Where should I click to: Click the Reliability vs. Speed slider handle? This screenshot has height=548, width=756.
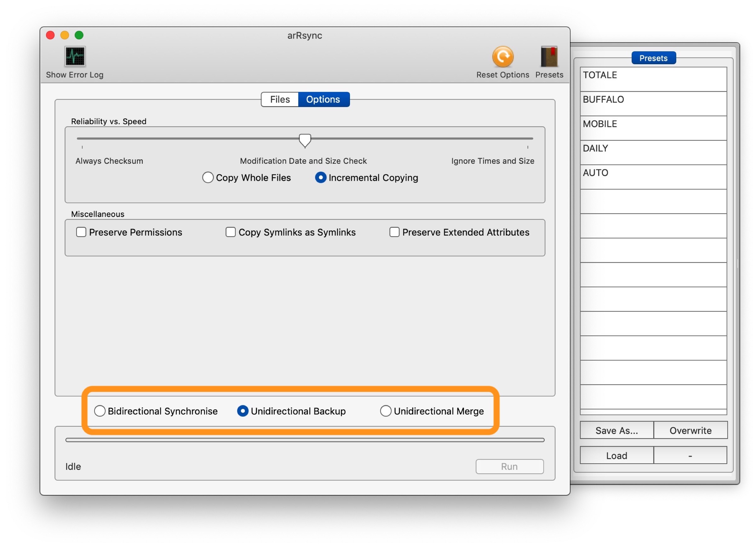coord(305,140)
